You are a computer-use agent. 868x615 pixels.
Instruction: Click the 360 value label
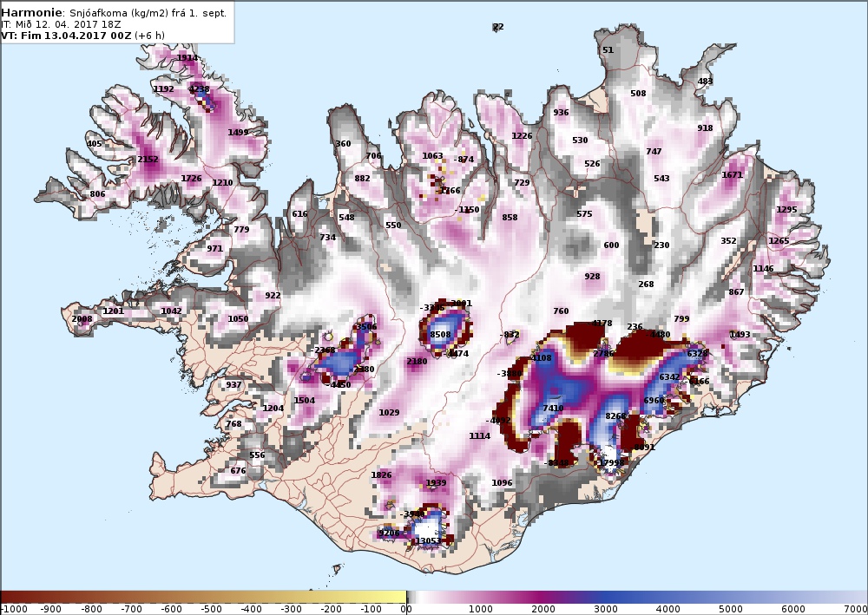click(x=343, y=143)
